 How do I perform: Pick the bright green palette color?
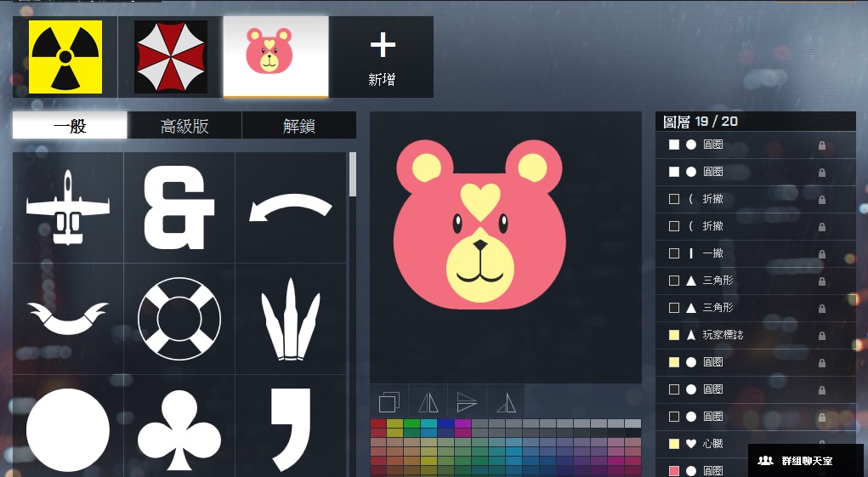[x=411, y=423]
